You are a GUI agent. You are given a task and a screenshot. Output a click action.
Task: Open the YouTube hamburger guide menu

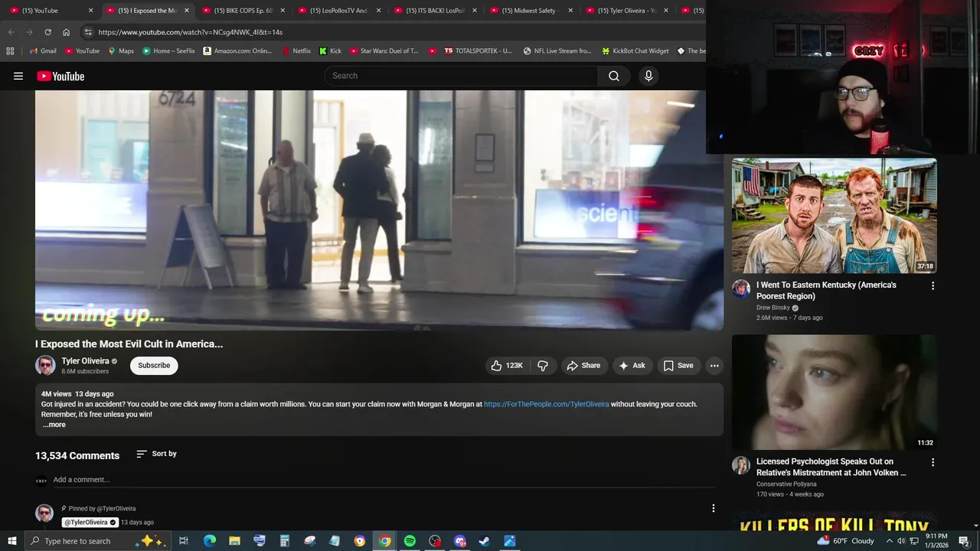click(18, 76)
